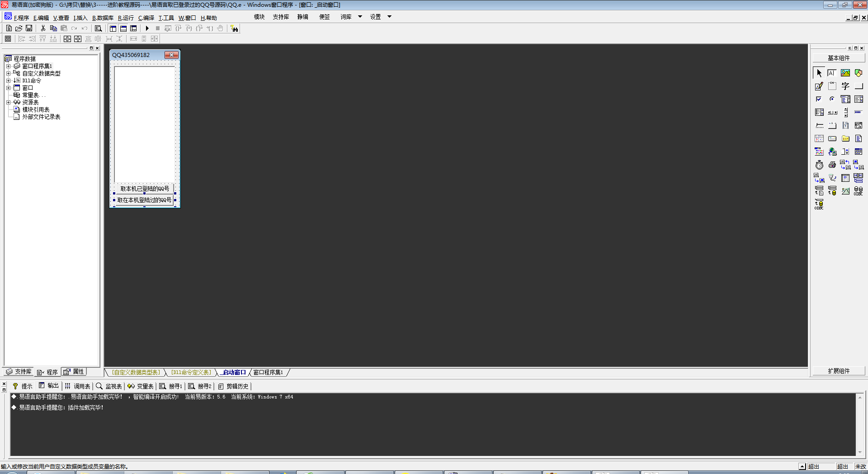Open the 设置 dropdown arrow
The image size is (868, 474).
coord(389,17)
